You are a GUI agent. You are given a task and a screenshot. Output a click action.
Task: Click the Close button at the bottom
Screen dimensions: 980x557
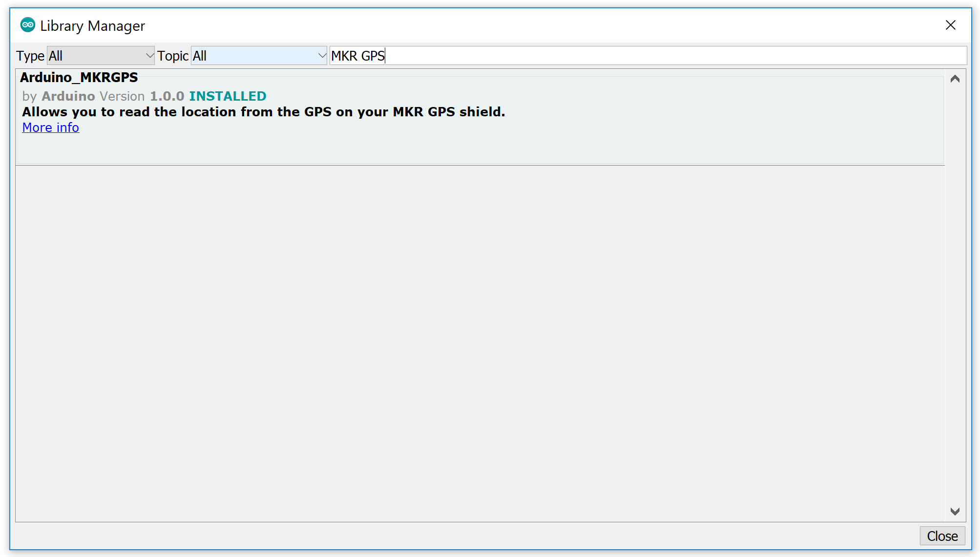(942, 536)
